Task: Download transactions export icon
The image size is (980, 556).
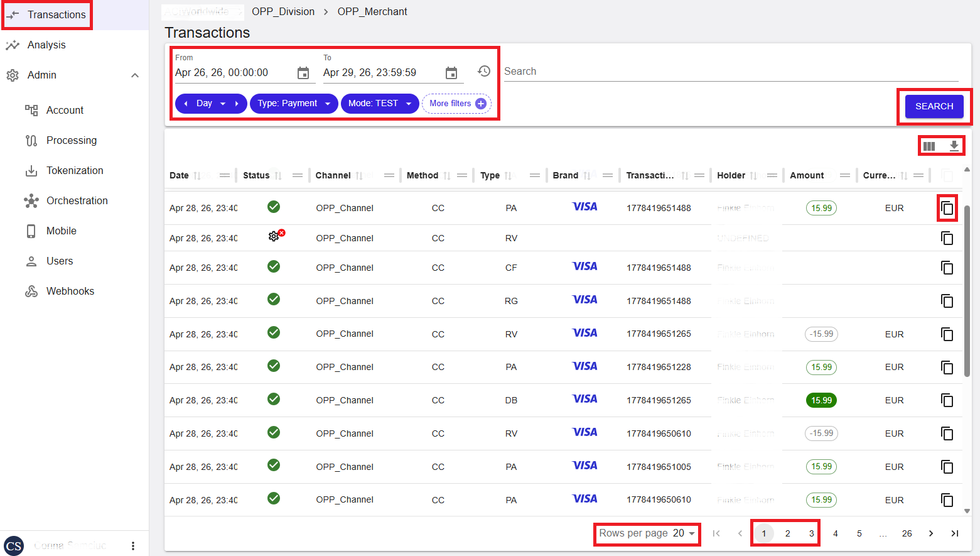Action: [x=954, y=146]
